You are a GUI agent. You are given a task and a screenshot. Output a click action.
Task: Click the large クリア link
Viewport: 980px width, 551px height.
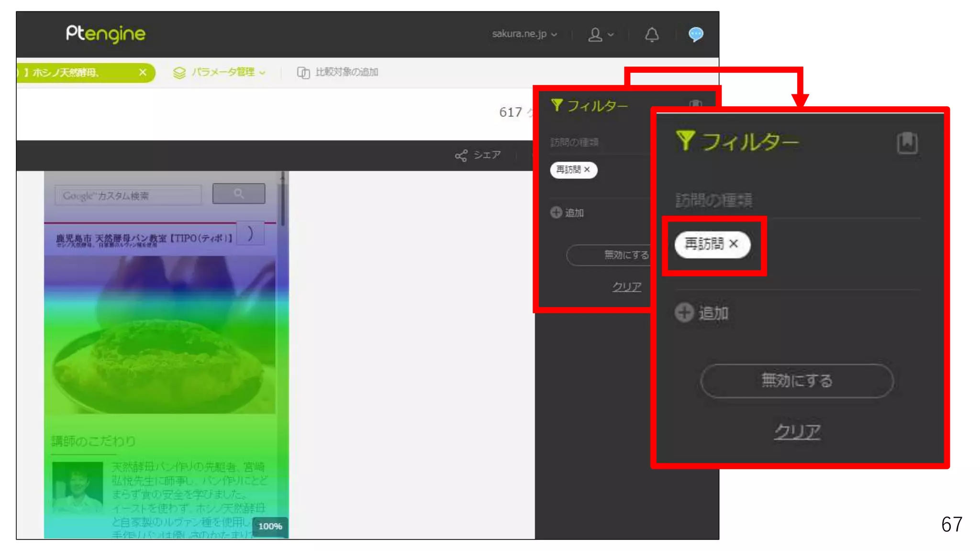797,431
